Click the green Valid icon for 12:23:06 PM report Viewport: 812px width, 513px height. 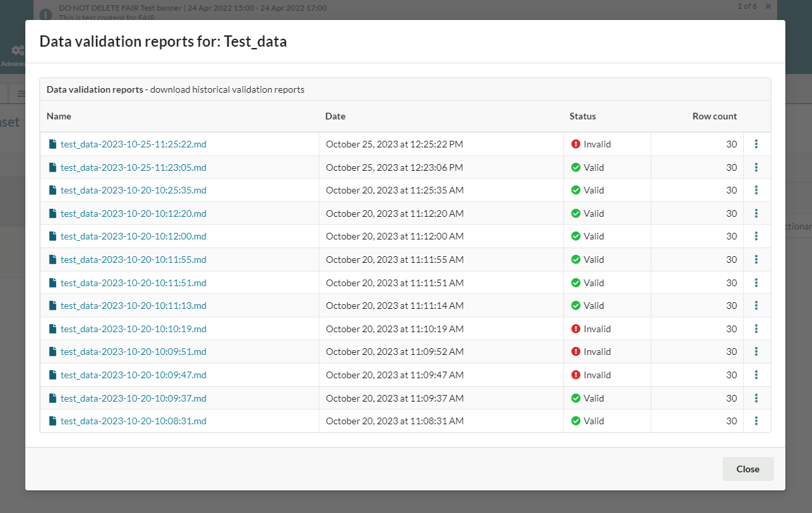(x=576, y=167)
